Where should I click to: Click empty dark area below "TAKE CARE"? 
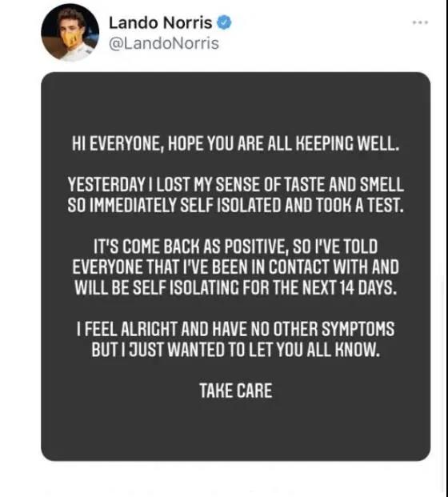tap(236, 428)
